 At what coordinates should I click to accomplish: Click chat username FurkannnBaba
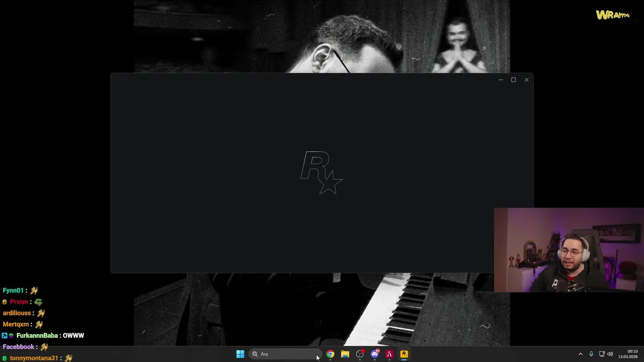click(37, 335)
